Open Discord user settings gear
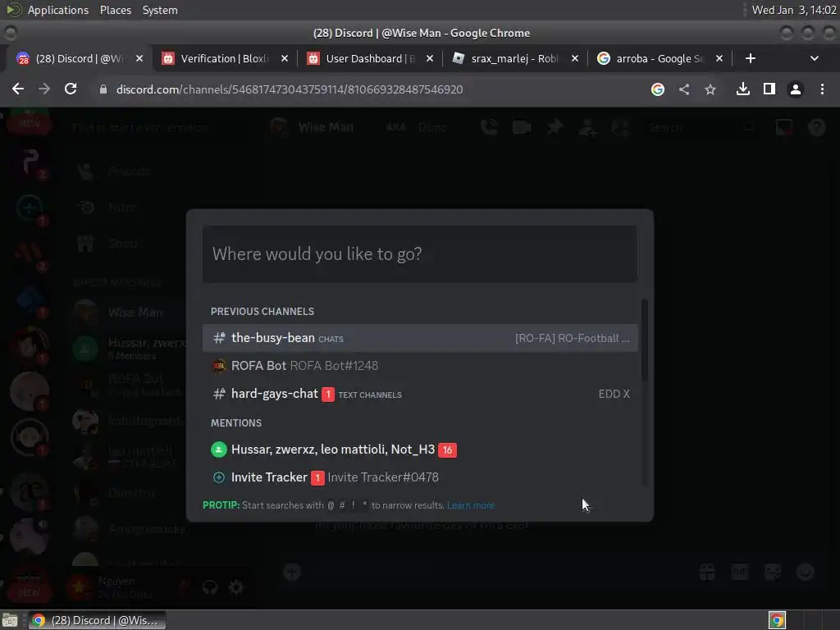Screen dimensions: 840x630 point(235,587)
